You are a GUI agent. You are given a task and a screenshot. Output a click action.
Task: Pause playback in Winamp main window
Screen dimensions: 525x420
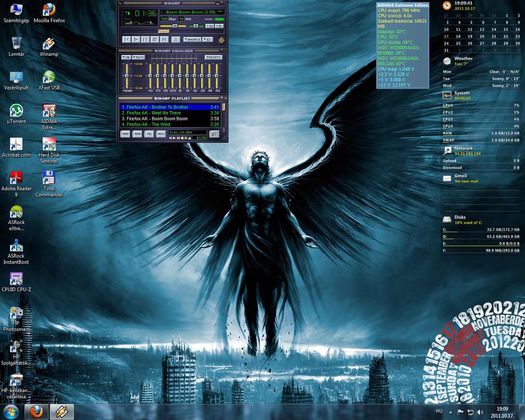[145, 40]
